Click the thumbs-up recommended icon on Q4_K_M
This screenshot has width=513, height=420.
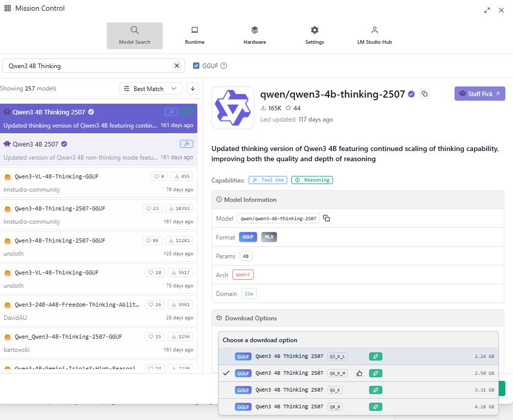(359, 373)
